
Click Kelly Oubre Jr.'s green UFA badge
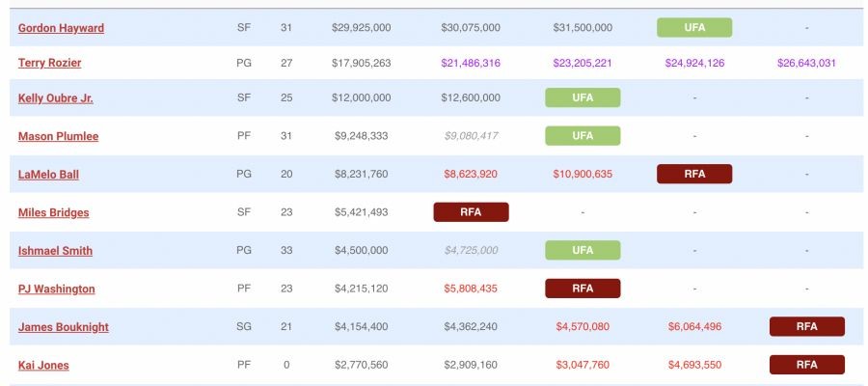(583, 97)
